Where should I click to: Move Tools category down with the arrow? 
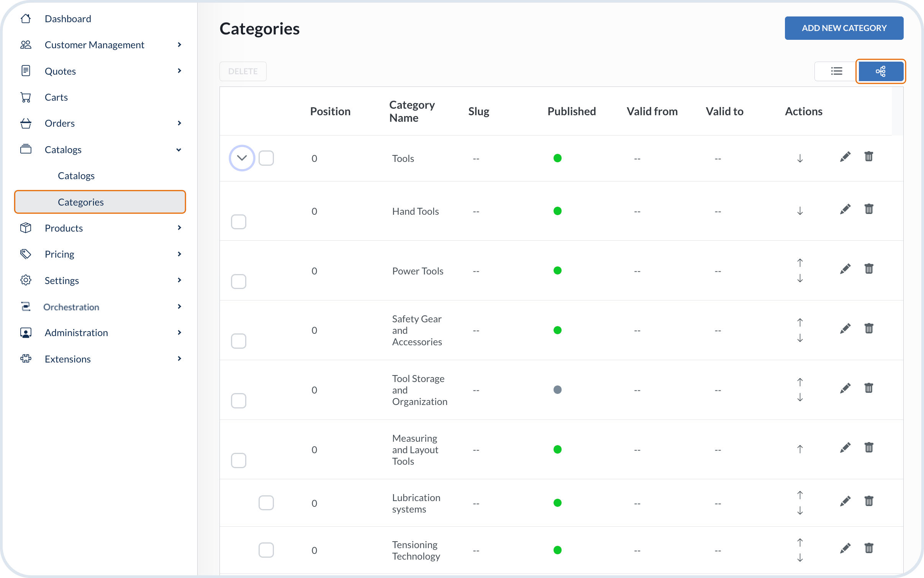pos(800,158)
